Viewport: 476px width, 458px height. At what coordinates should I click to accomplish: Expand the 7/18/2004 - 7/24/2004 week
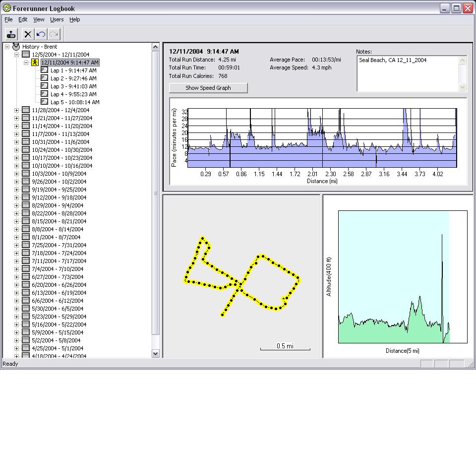[x=17, y=253]
